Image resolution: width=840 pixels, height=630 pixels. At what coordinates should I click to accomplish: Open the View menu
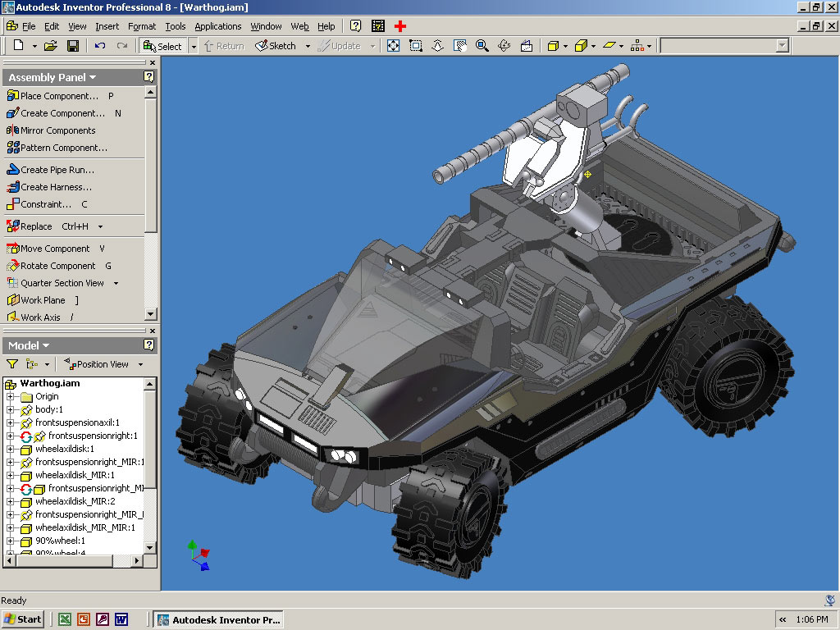[77, 26]
